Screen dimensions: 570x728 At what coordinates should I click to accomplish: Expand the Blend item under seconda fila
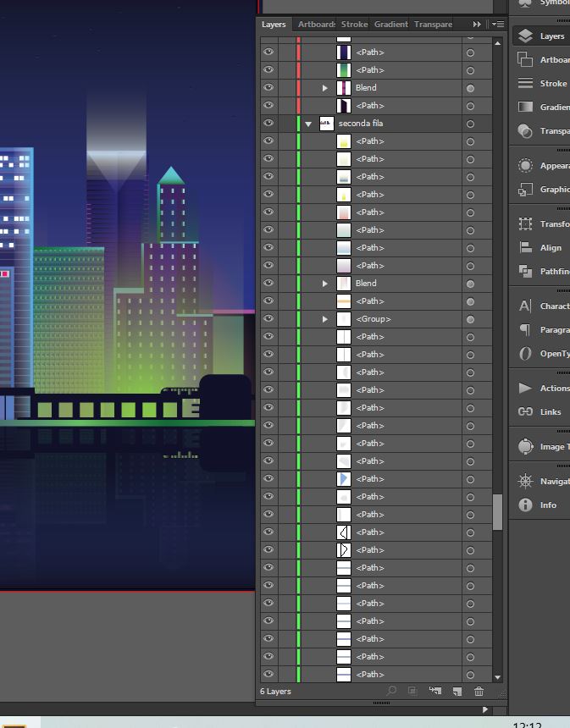point(325,284)
